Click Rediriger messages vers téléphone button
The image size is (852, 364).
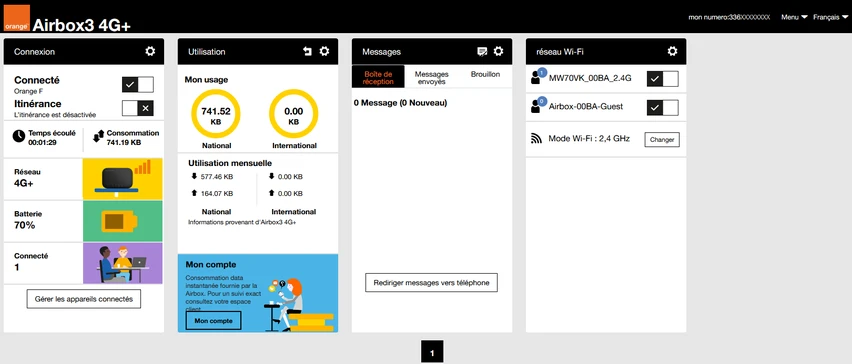point(431,283)
